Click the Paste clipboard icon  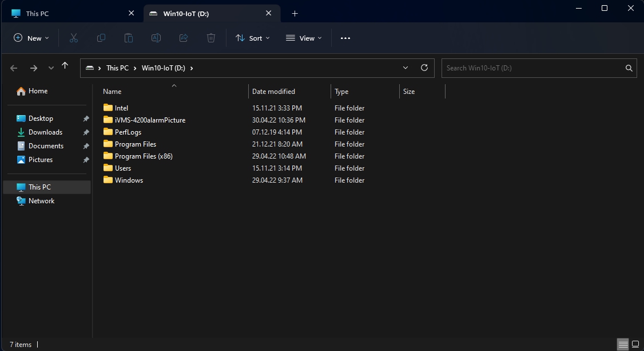click(x=129, y=38)
